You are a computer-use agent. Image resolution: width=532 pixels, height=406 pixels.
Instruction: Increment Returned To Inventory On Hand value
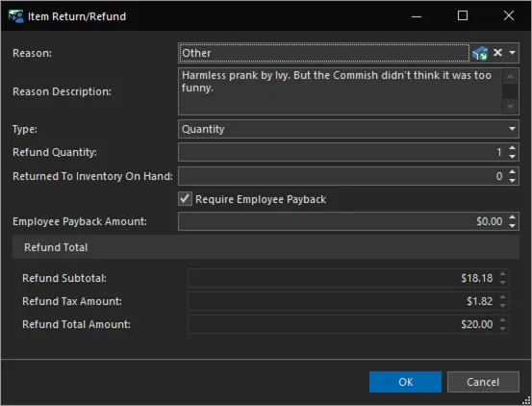point(512,172)
